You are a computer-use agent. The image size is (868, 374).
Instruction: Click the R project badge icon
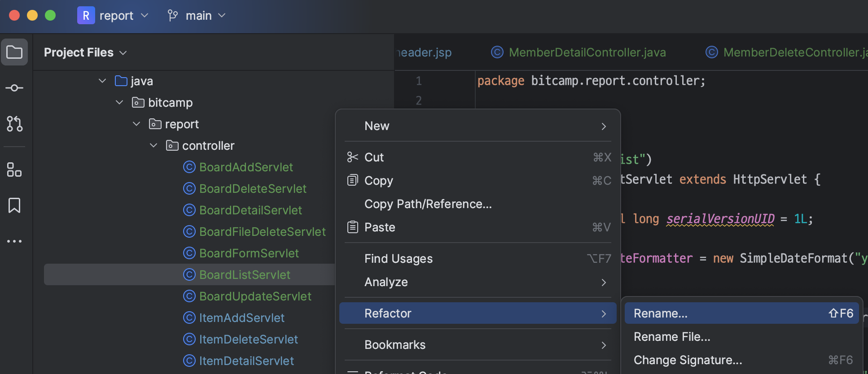(86, 15)
